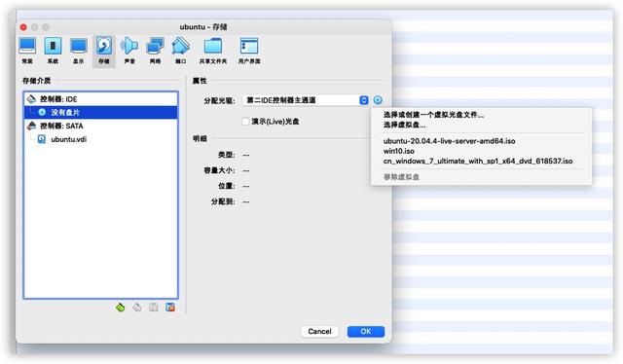Click the Cancel button
The image size is (623, 364).
(x=320, y=332)
